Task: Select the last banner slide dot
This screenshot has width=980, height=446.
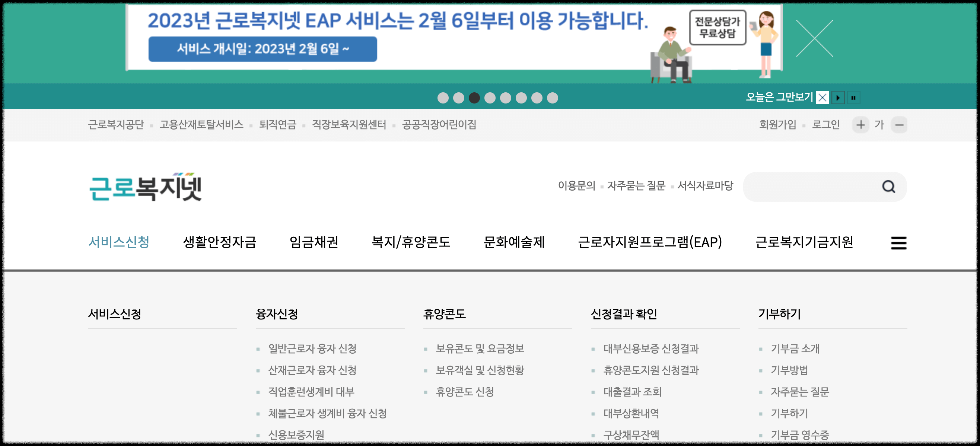Action: point(553,98)
